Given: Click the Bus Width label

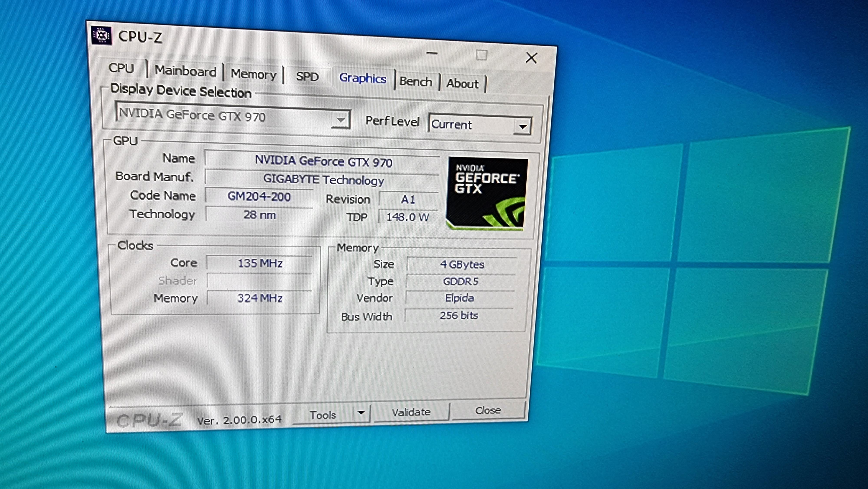Looking at the screenshot, I should (x=367, y=317).
